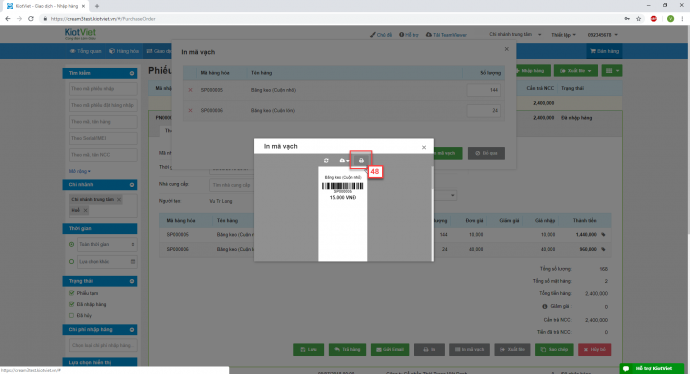Open the download dropdown in barcode preview toolbar
This screenshot has width=690, height=374.
344,161
